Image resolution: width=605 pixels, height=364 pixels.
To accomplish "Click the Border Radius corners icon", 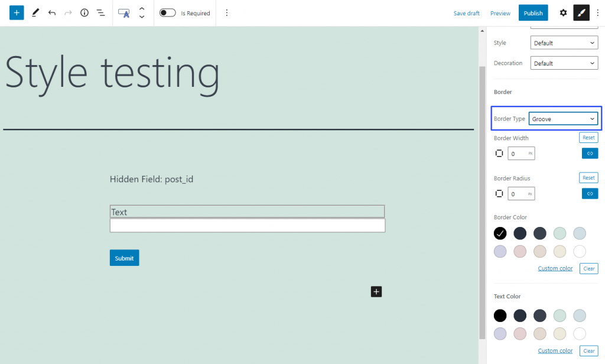I will click(x=499, y=193).
